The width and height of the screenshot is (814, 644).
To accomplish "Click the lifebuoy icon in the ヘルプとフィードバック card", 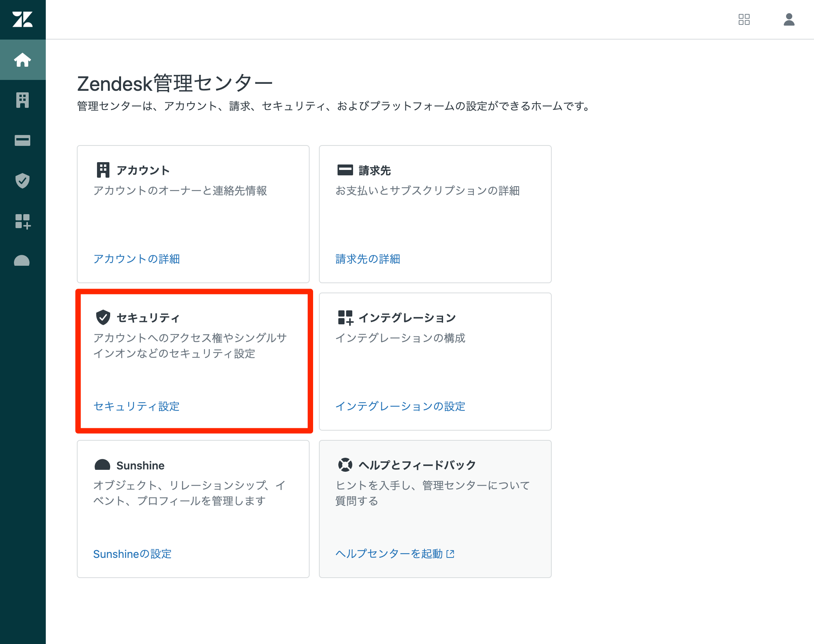I will tap(345, 465).
